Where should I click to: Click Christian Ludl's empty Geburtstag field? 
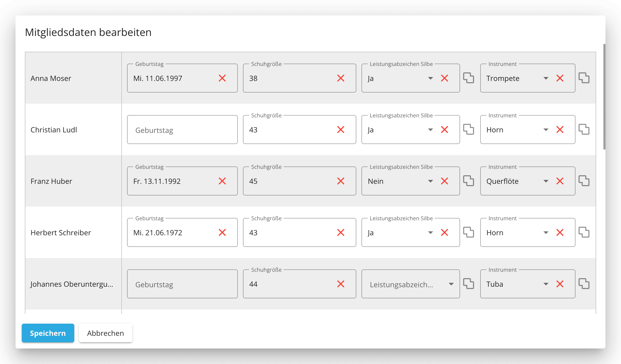(x=182, y=130)
